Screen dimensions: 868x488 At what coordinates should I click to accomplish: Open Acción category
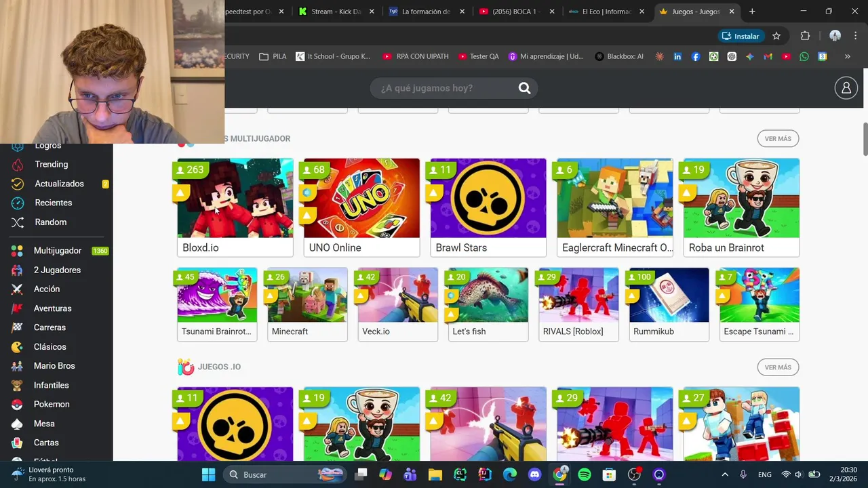[47, 289]
